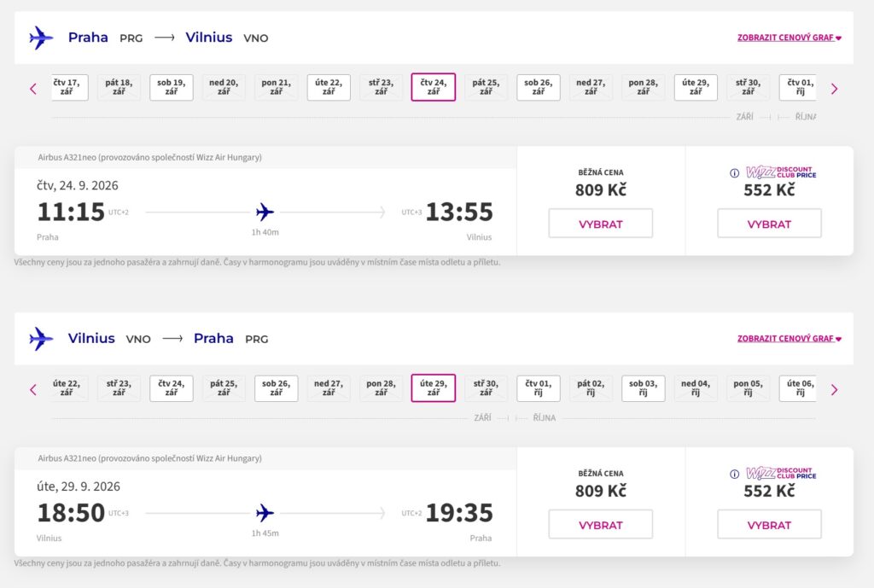The width and height of the screenshot is (874, 588).
Task: Show previous dates for the return flight
Action: (33, 389)
